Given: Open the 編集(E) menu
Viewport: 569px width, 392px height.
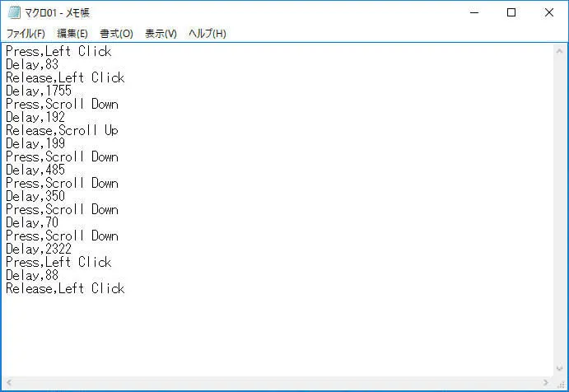Looking at the screenshot, I should (x=72, y=34).
